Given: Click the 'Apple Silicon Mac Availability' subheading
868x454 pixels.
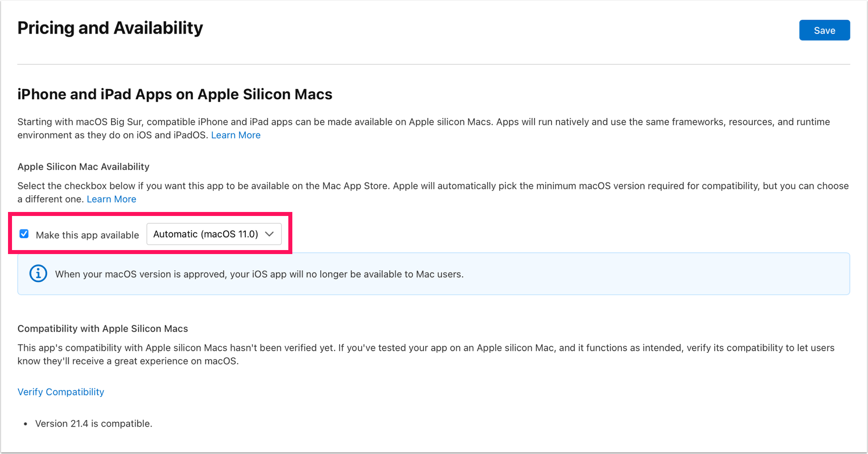Looking at the screenshot, I should point(84,167).
